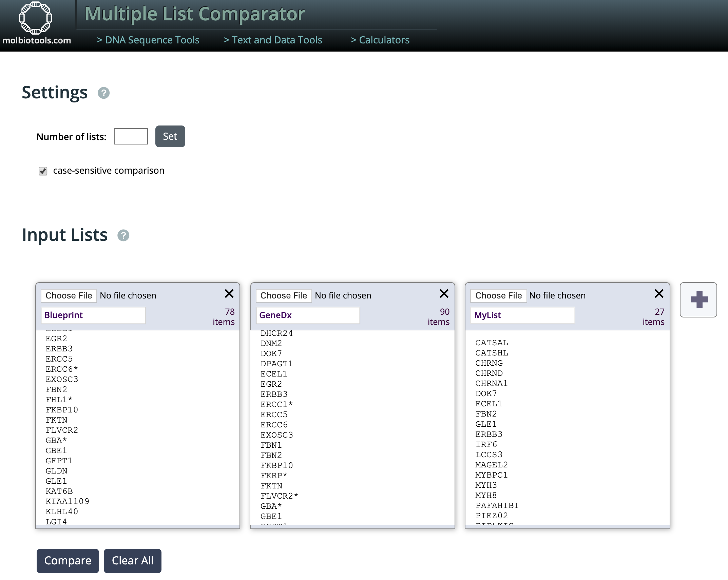Remove the Blueprint list with its X icon
728x580 pixels.
tap(229, 294)
